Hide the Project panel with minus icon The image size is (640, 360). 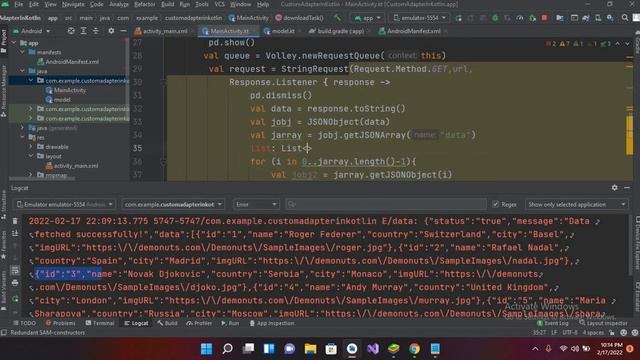tap(123, 31)
